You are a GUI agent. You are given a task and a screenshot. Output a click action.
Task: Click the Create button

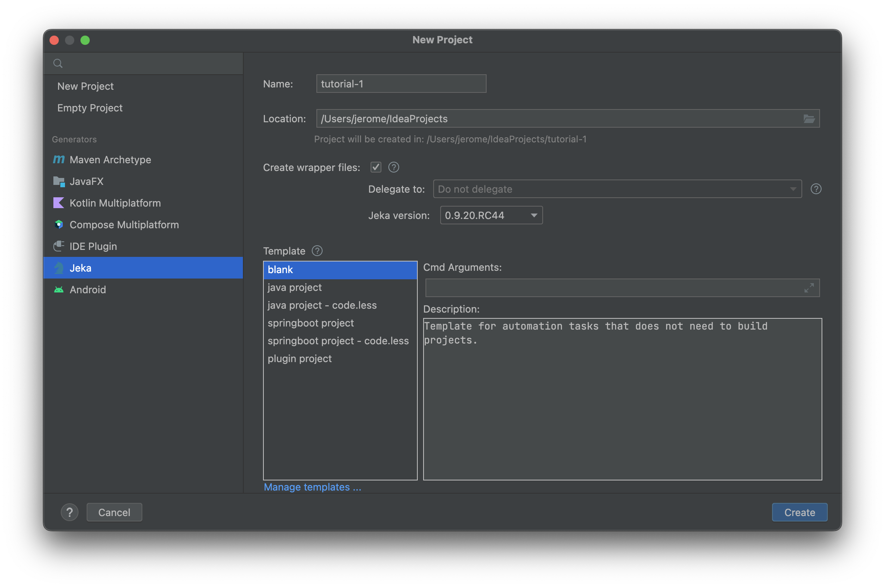(800, 512)
